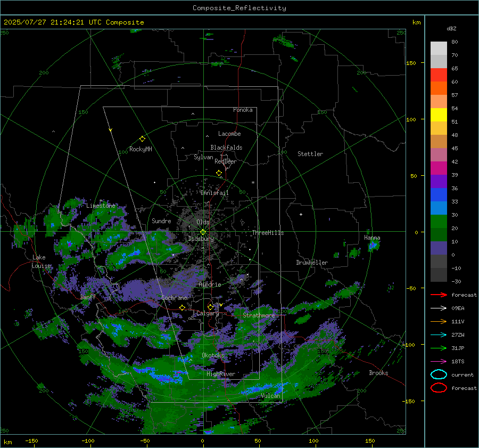Click the Lacombe label
Image resolution: width=479 pixels, height=448 pixels.
click(229, 134)
